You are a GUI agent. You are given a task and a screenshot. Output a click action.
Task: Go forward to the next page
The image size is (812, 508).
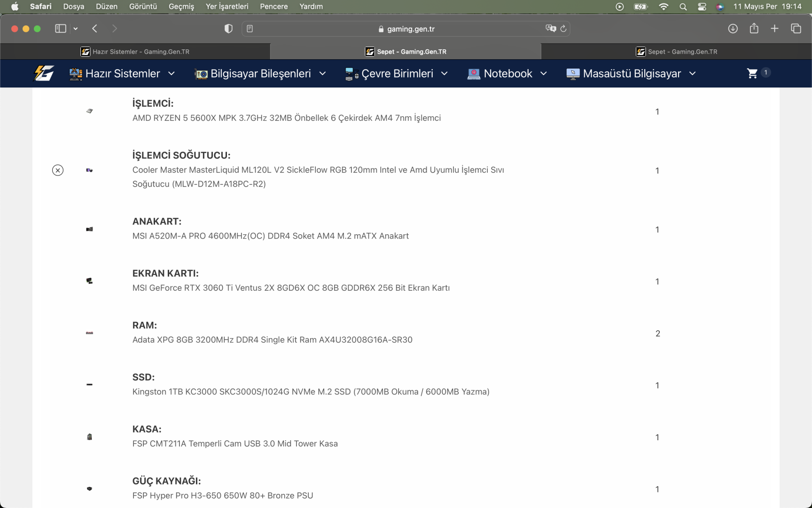coord(115,29)
